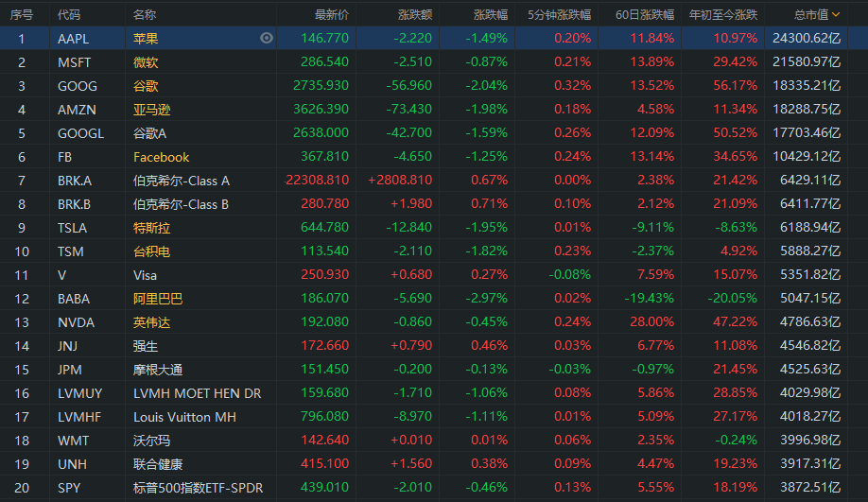
Task: Select stock code LVMUY
Action: point(80,393)
